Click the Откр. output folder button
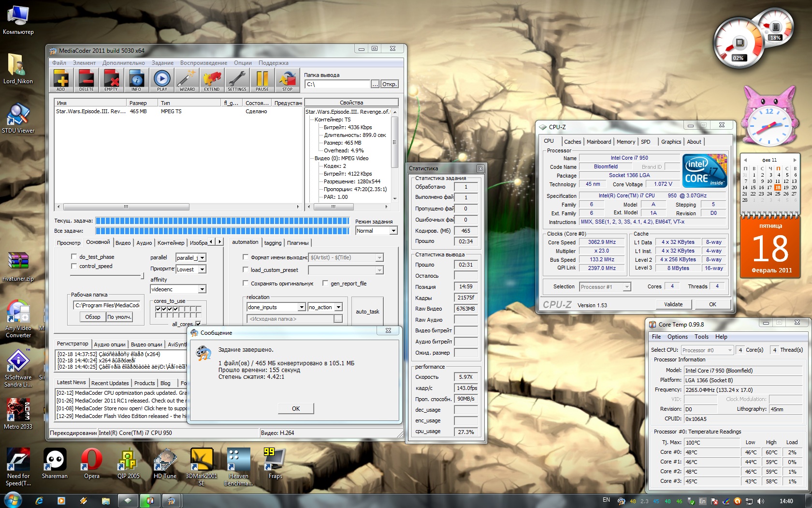812x508 pixels. click(x=389, y=84)
